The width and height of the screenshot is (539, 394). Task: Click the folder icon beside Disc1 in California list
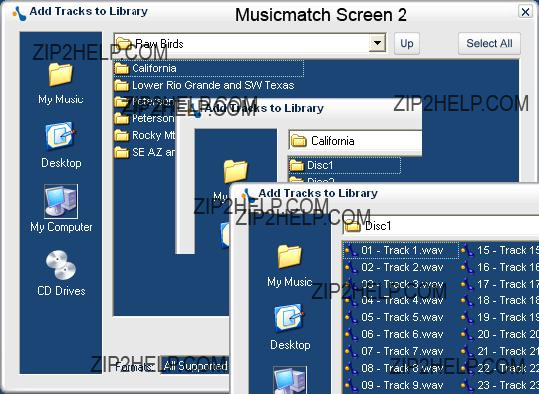[x=297, y=166]
